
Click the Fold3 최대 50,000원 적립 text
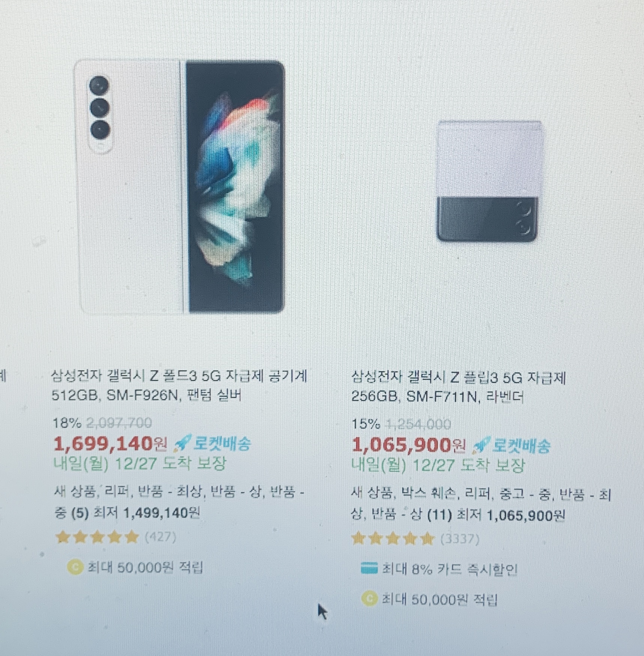coord(145,567)
